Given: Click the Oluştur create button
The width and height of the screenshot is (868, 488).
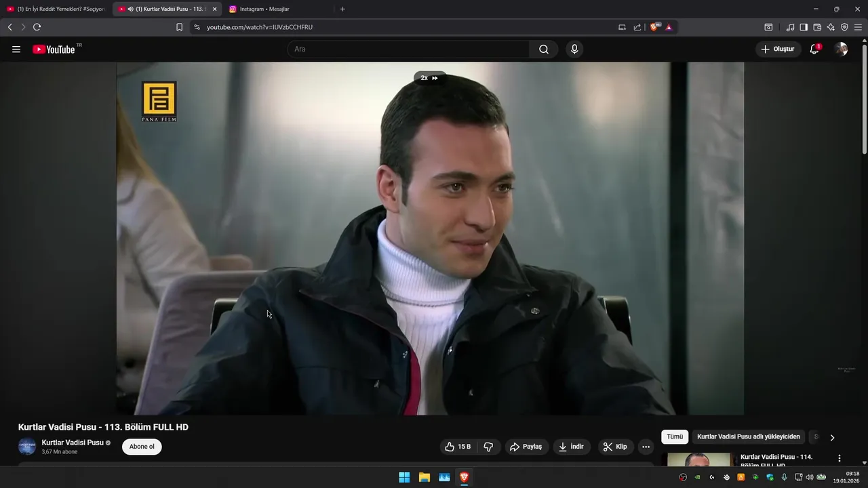Looking at the screenshot, I should (x=778, y=49).
